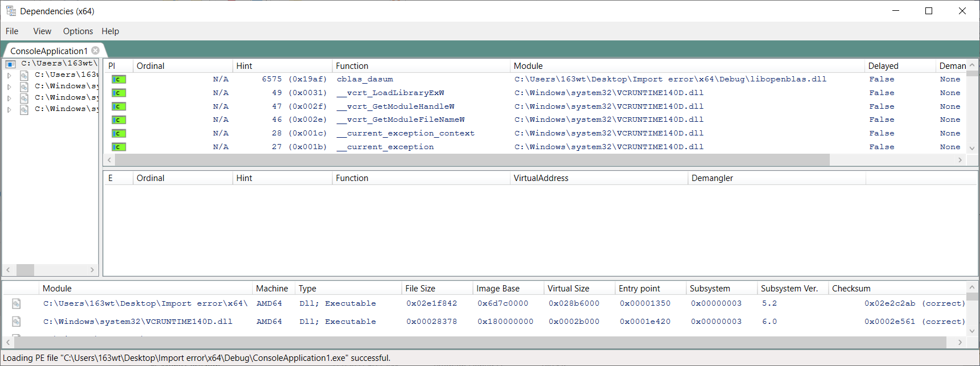Viewport: 980px width, 366px height.
Task: Click the file icon for libopenblas module row
Action: point(17,304)
